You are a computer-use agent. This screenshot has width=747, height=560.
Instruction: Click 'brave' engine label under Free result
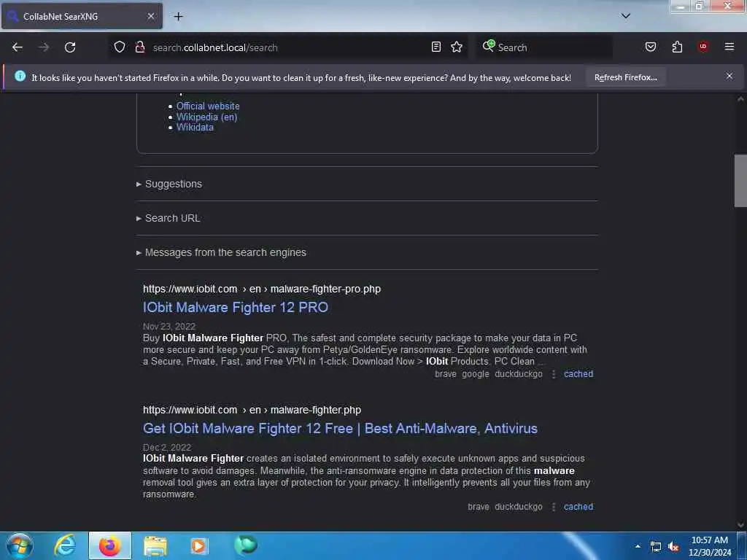[x=479, y=507]
